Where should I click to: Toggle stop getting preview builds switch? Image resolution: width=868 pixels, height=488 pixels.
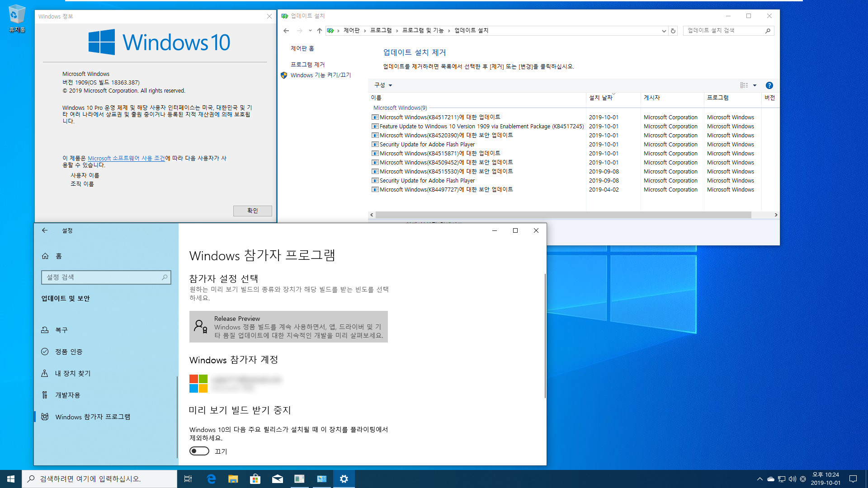[x=199, y=451]
